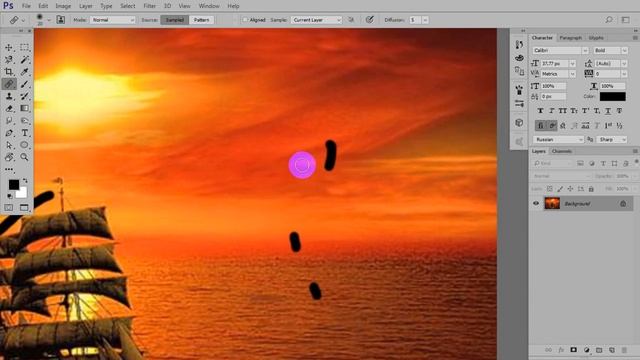Image resolution: width=640 pixels, height=360 pixels.
Task: Select the Move tool
Action: [x=9, y=47]
